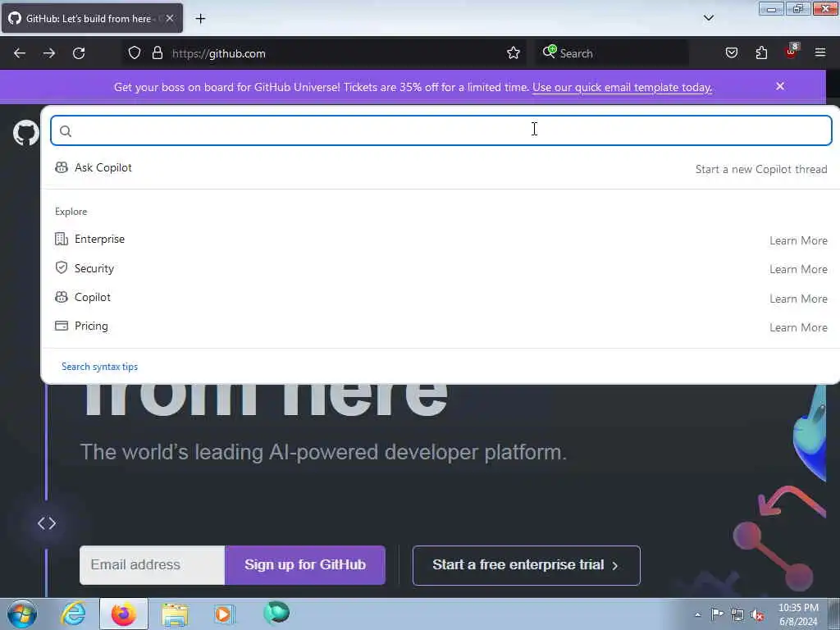Open the tracking protection shield
Viewport: 840px width, 630px height.
tap(135, 53)
